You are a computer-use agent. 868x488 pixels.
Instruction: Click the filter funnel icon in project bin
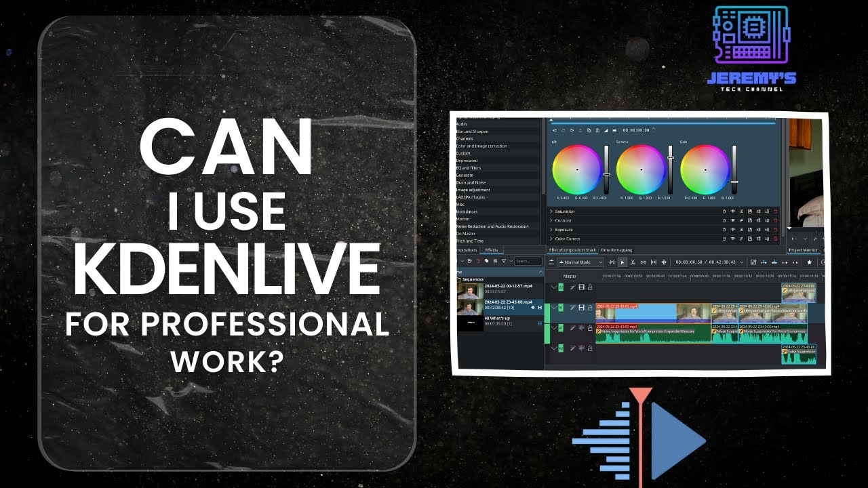click(504, 261)
